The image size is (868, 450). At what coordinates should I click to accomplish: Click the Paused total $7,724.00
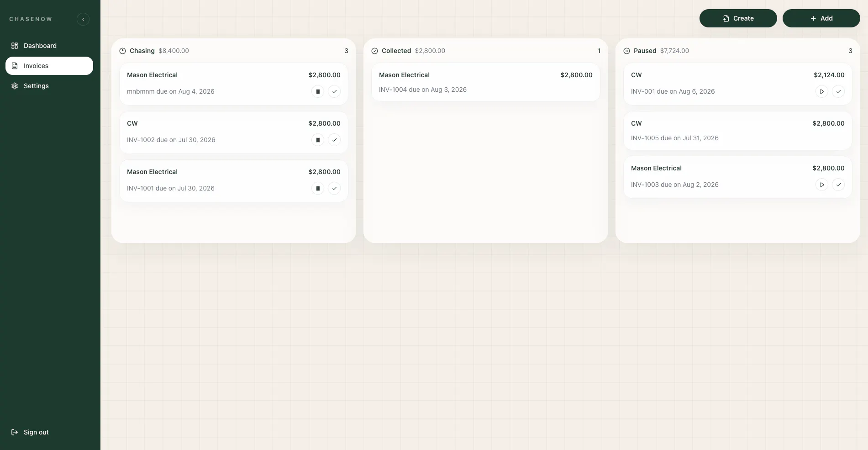674,51
